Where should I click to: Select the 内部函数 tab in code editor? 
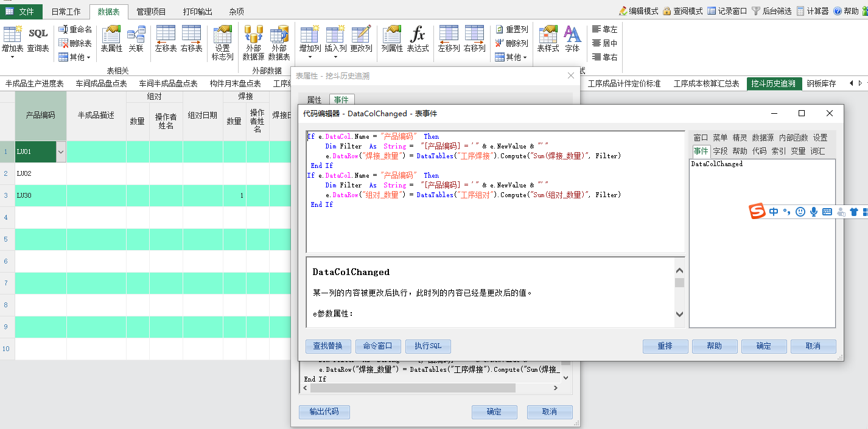point(793,138)
